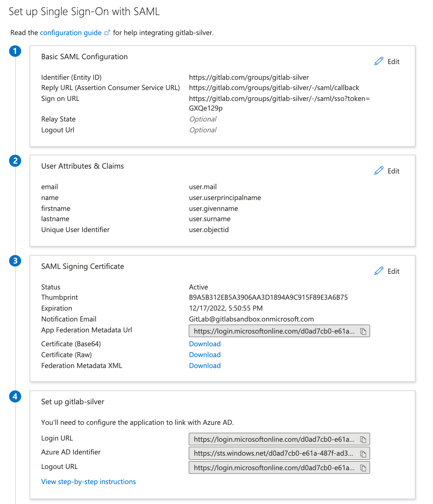
Task: Copy the Logout URL to clipboard
Action: click(363, 467)
